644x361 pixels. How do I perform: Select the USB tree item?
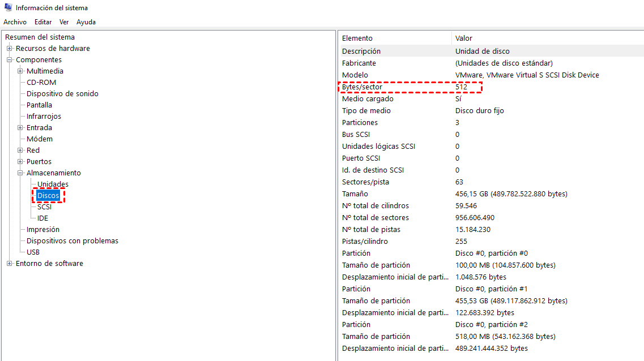click(x=33, y=252)
